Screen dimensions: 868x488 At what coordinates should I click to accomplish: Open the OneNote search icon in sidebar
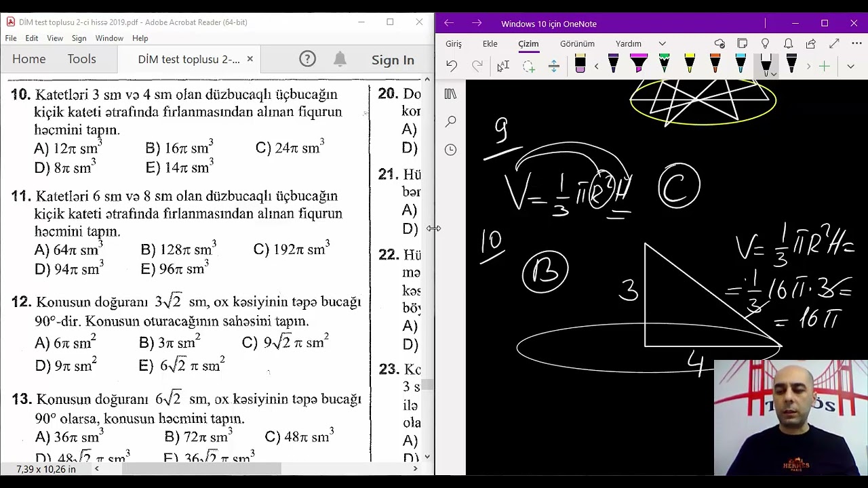coord(451,122)
